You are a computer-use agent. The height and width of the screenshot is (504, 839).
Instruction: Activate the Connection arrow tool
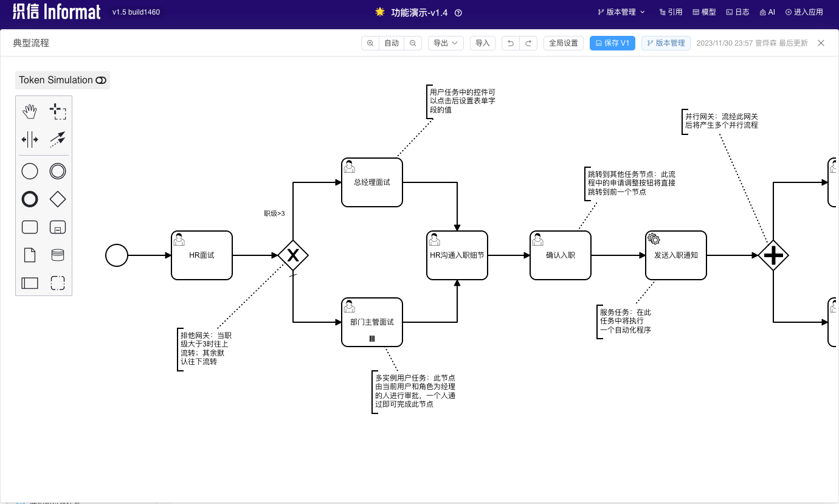coord(58,139)
